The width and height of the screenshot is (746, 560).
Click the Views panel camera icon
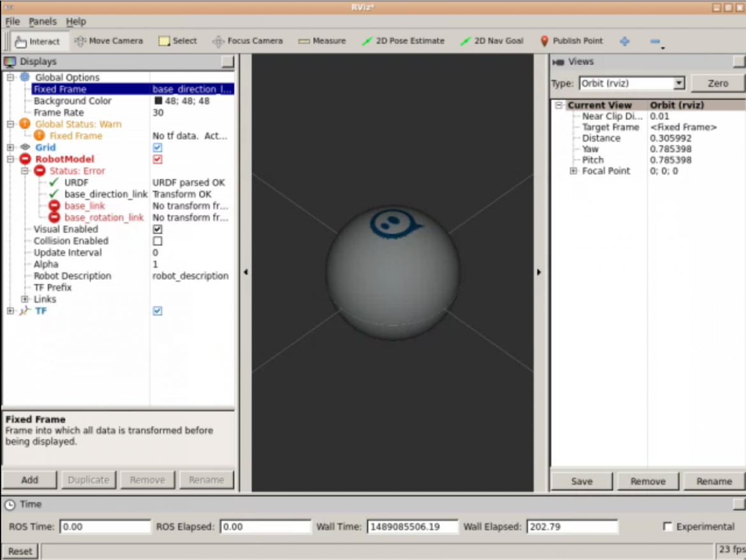[x=558, y=62]
